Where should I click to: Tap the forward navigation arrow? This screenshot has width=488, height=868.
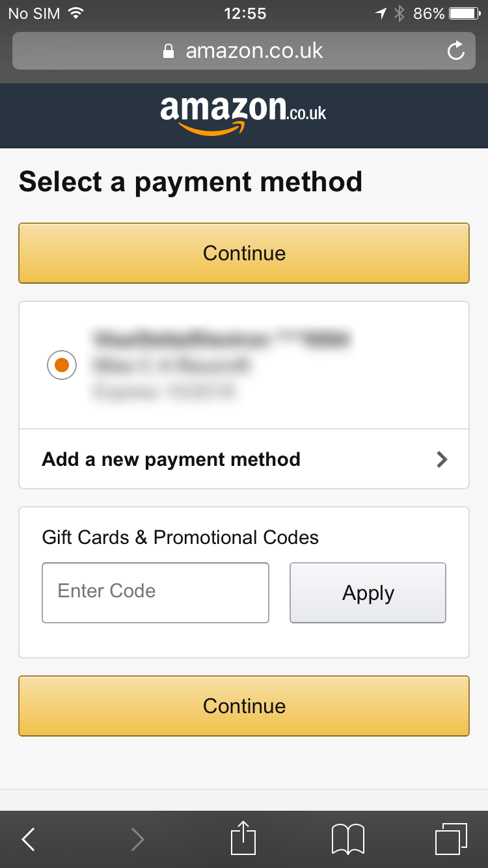tap(137, 839)
